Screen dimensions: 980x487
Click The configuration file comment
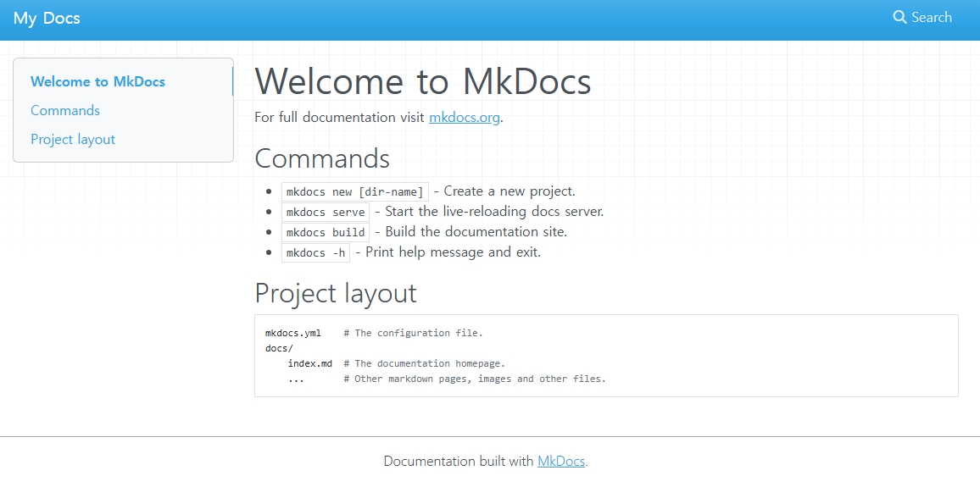click(413, 334)
